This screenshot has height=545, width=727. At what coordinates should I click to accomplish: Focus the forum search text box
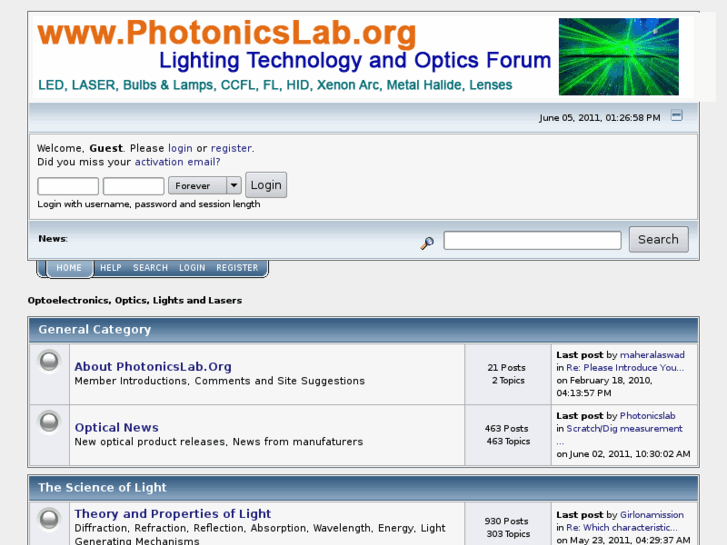(532, 240)
